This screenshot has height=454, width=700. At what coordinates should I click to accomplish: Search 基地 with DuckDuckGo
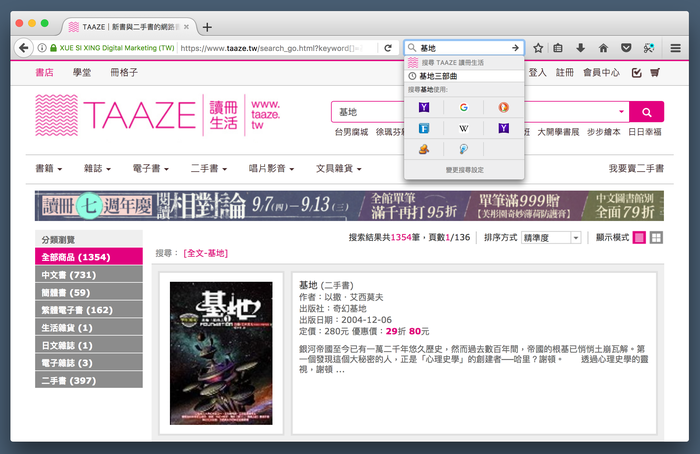(504, 107)
